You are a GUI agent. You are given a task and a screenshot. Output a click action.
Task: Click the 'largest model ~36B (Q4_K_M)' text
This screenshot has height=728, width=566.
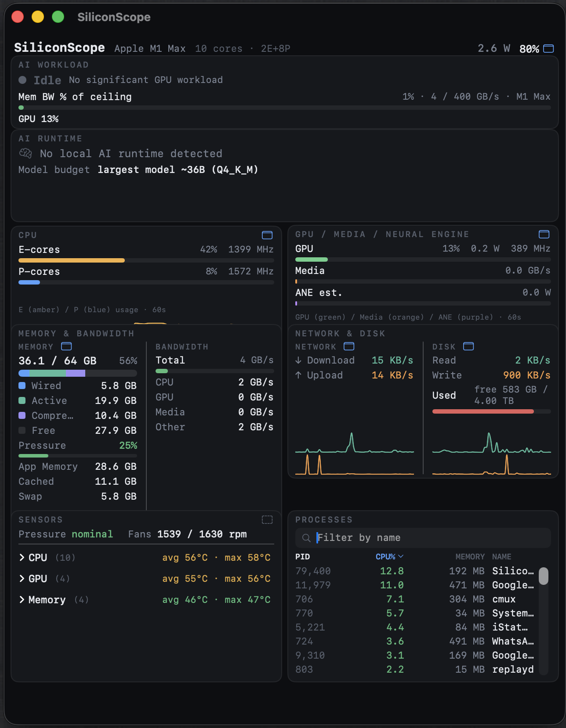pyautogui.click(x=178, y=169)
